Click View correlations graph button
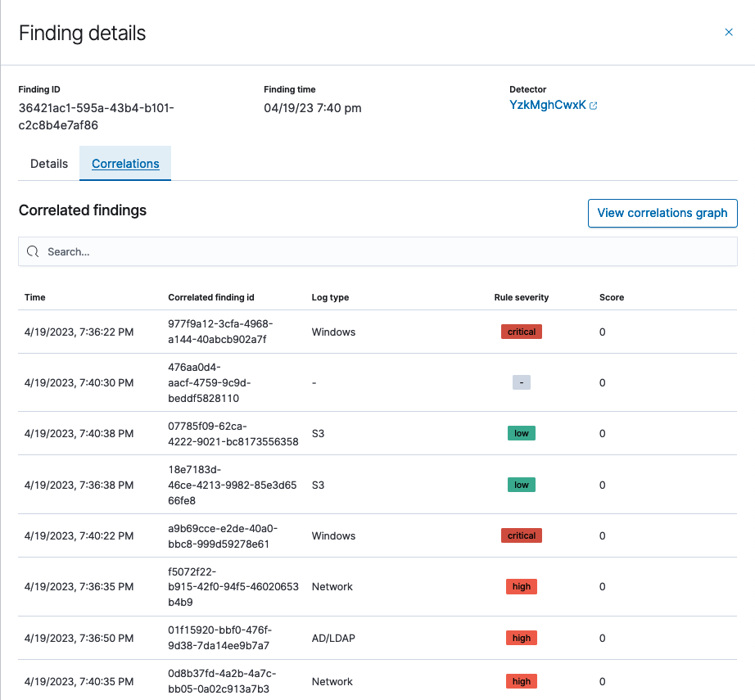Viewport: 755px width, 700px height. (x=662, y=213)
